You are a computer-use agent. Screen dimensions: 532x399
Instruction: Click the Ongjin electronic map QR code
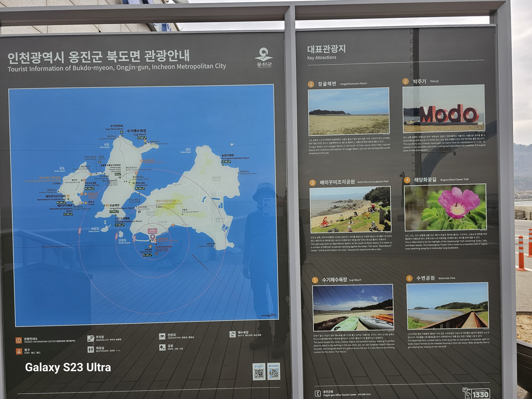(274, 373)
